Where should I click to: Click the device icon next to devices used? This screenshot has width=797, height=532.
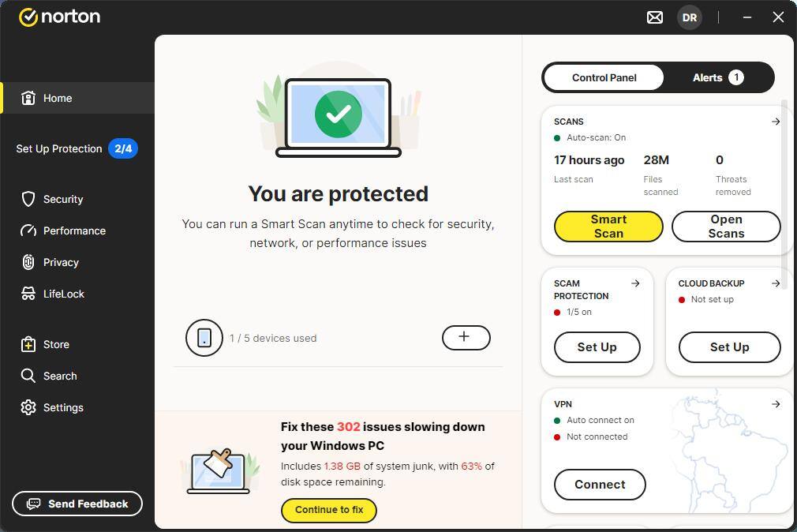click(x=204, y=338)
